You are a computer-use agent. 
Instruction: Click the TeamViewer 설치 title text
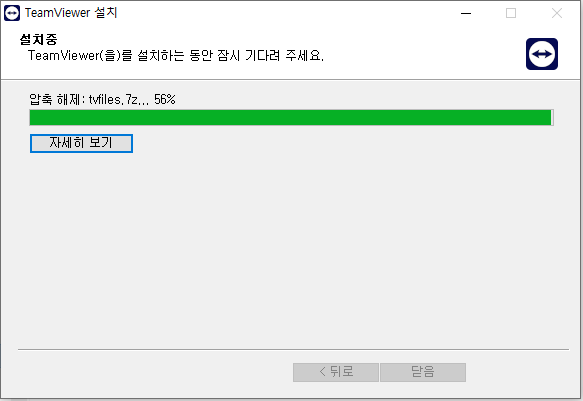pos(71,13)
